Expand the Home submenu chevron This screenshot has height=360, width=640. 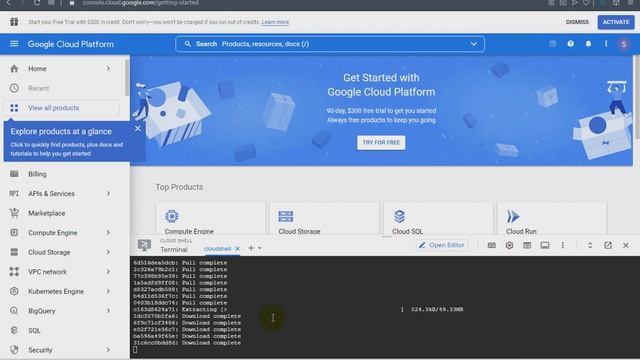108,69
